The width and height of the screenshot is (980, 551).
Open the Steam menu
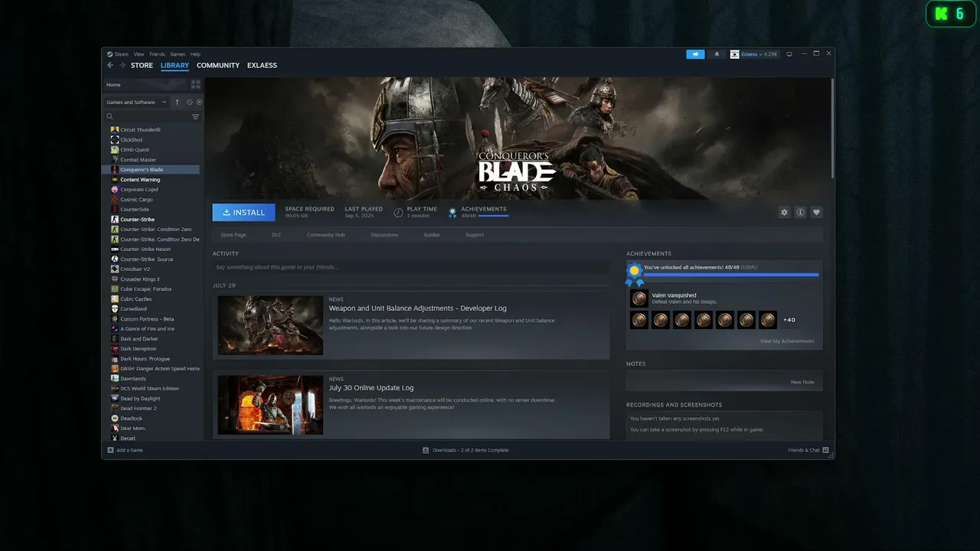pos(122,54)
